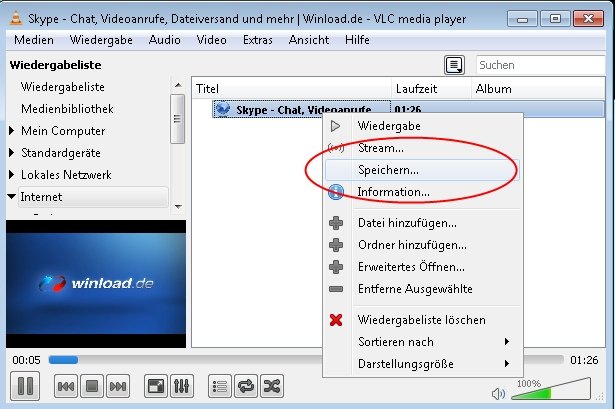Open the Hilfe menu
The image size is (615, 409).
357,40
